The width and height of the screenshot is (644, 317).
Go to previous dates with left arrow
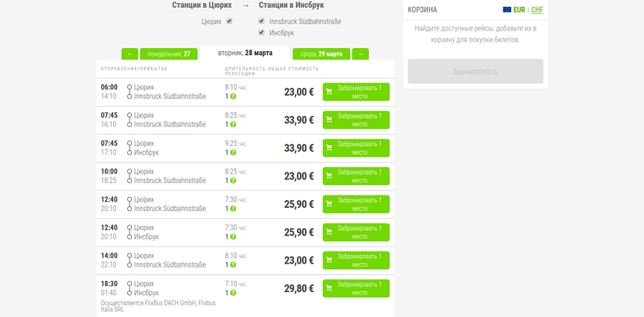[130, 54]
